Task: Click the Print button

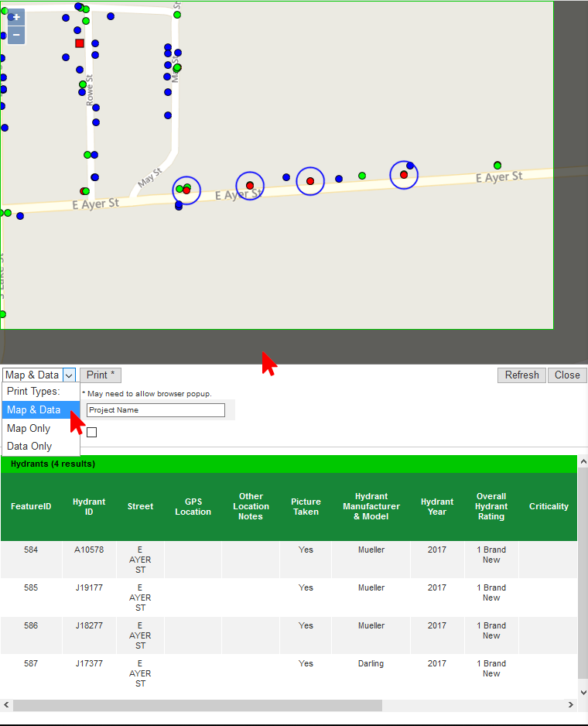Action: pyautogui.click(x=101, y=375)
